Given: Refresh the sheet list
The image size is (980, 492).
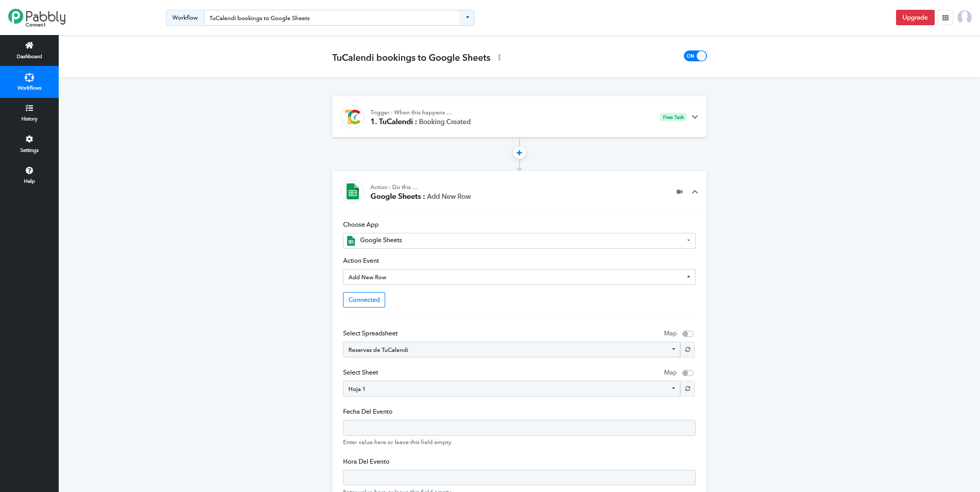Looking at the screenshot, I should tap(687, 389).
